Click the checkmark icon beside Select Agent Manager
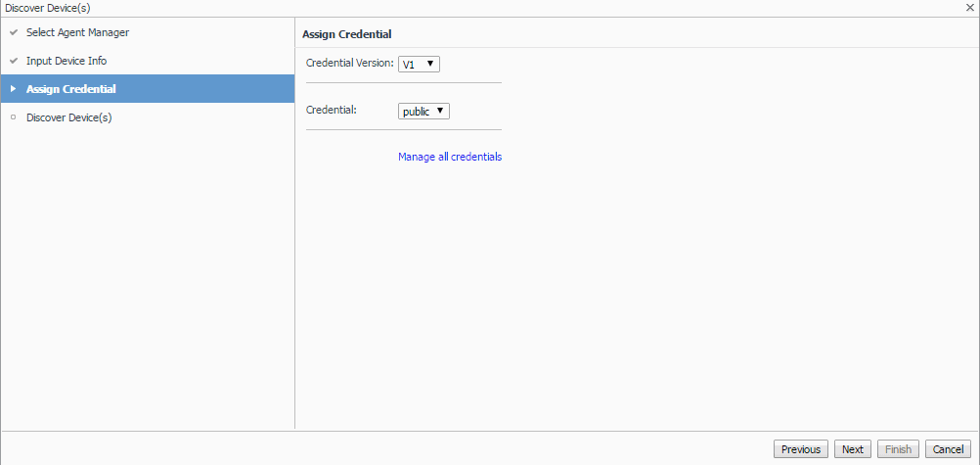The width and height of the screenshot is (980, 465). point(14,32)
